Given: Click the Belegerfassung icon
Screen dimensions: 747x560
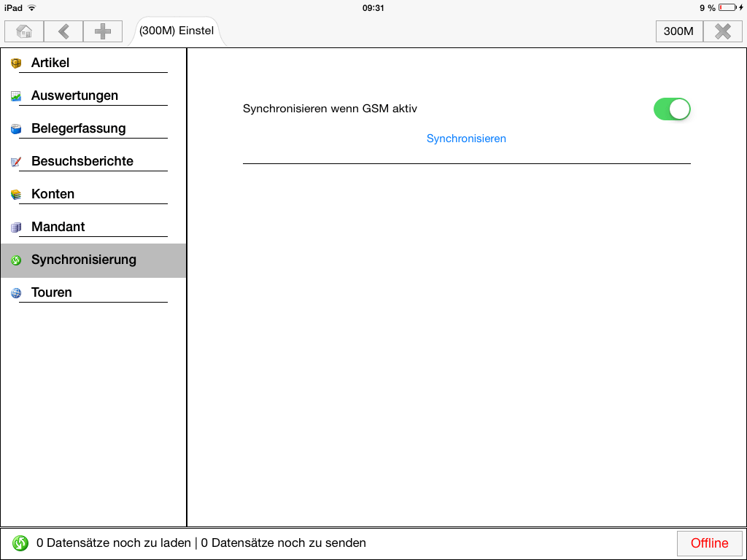Looking at the screenshot, I should click(x=16, y=128).
